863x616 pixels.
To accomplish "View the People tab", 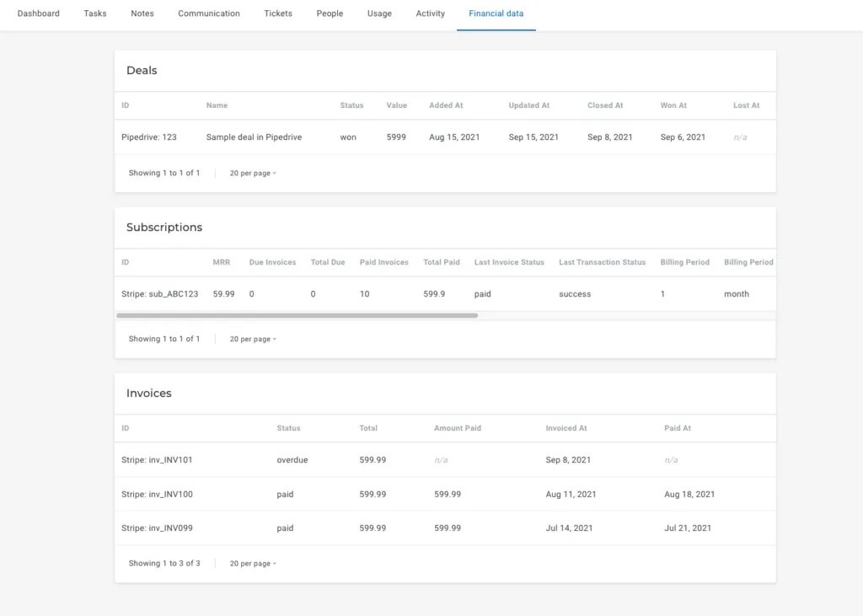I will coord(330,13).
